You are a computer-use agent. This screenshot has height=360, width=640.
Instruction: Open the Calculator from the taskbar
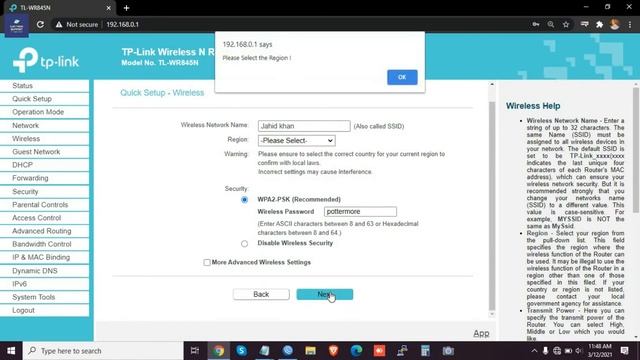[x=425, y=351]
